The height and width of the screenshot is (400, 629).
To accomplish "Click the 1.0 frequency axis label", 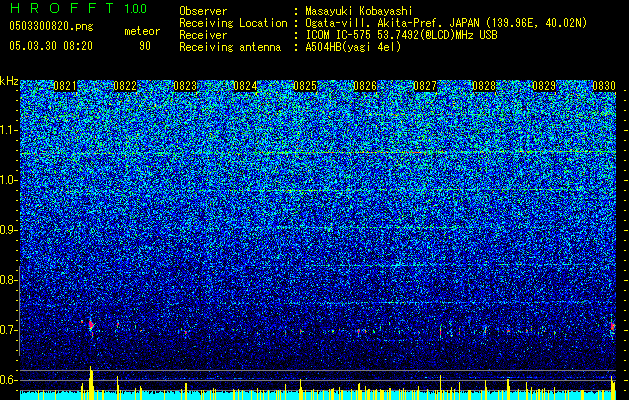I will (x=9, y=180).
